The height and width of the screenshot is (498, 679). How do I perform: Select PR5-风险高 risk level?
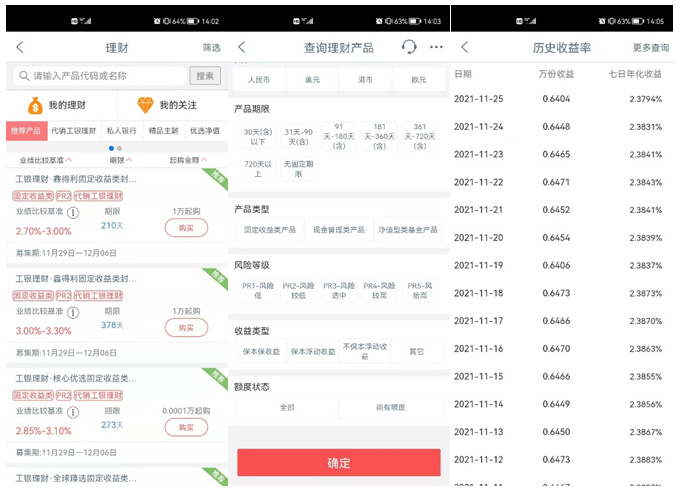420,290
